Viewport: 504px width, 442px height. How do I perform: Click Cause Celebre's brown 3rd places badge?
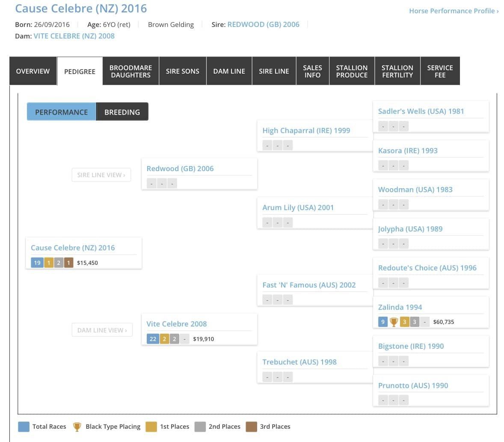pos(68,263)
